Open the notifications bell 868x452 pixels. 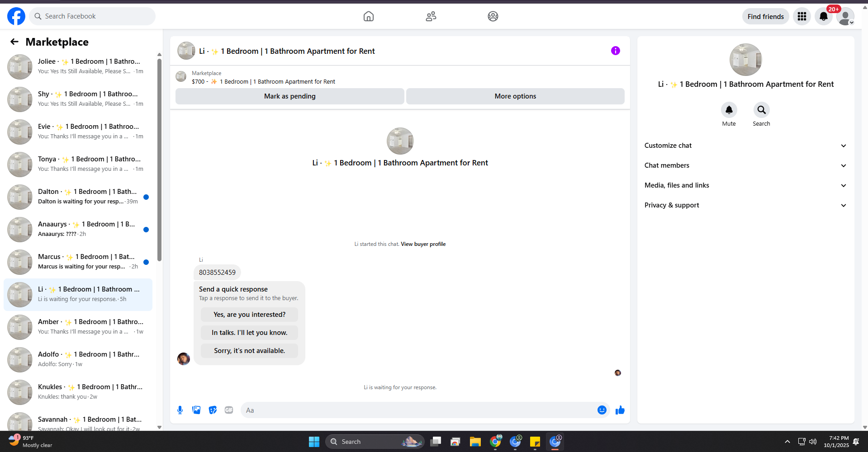[824, 16]
